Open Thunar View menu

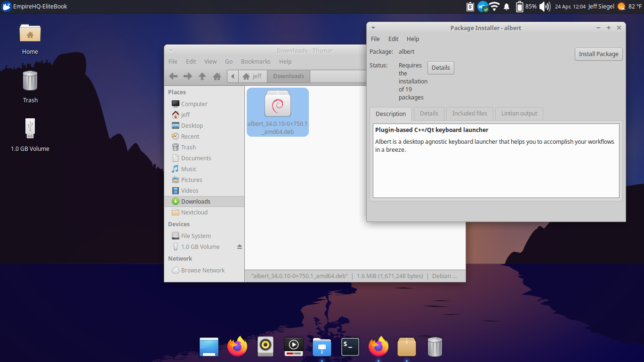click(210, 61)
